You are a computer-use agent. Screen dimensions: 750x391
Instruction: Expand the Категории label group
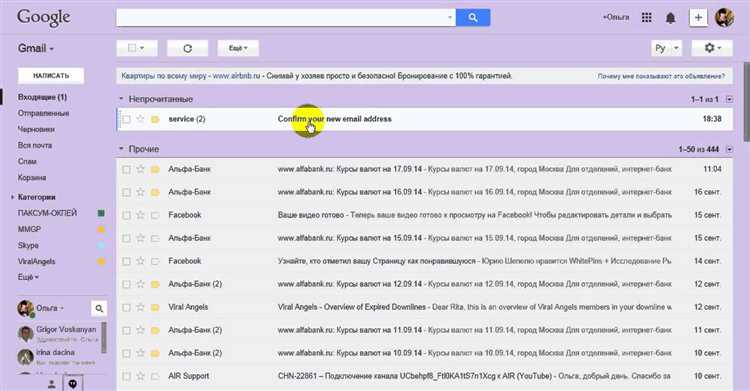point(12,197)
